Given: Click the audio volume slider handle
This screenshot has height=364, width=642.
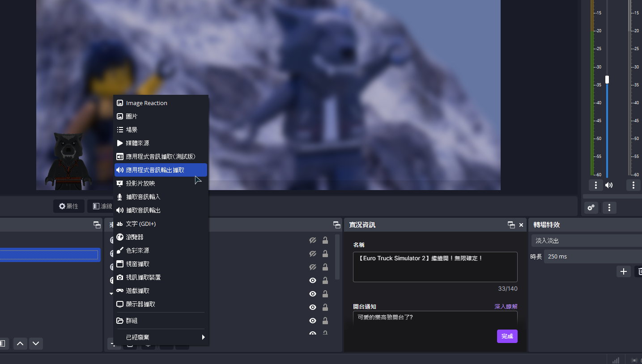Looking at the screenshot, I should click(607, 80).
